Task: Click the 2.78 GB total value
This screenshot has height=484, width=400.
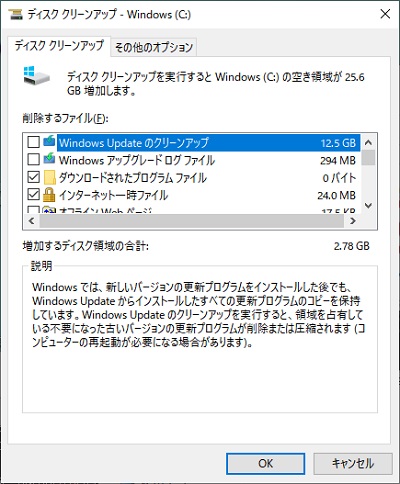Action: point(352,246)
